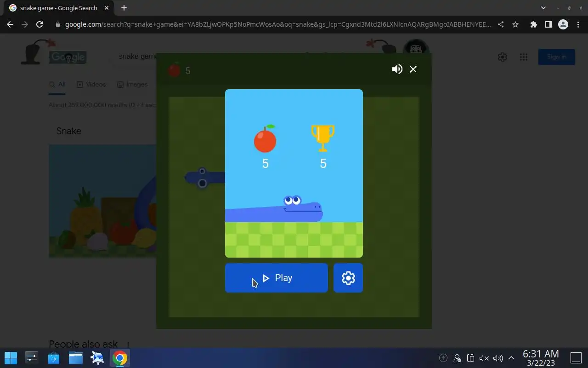Click the Google search box
The height and width of the screenshot is (368, 588).
click(x=137, y=56)
